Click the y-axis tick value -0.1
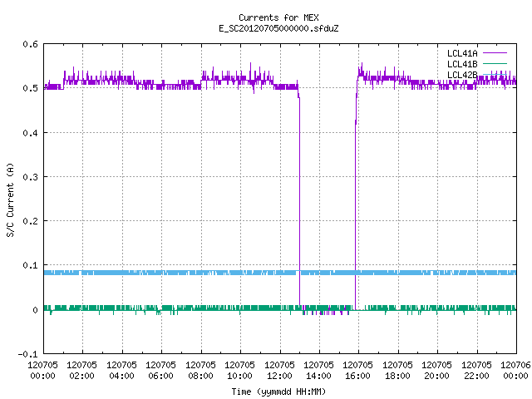 tap(27, 354)
